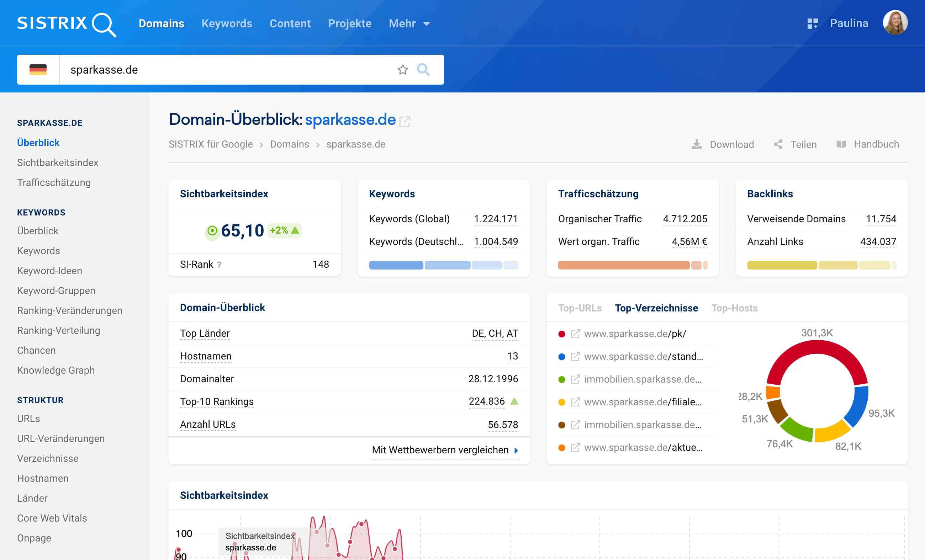925x560 pixels.
Task: Click Sichtbarkeitsindex sidebar link
Action: (x=58, y=162)
